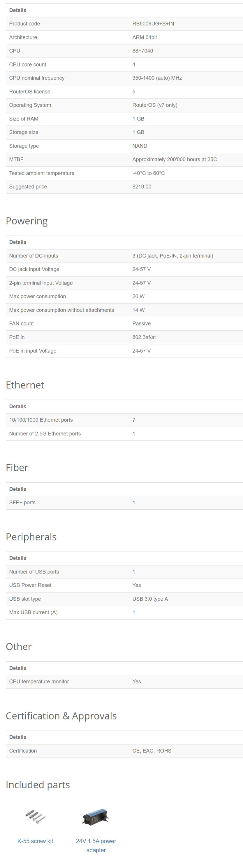Open the 24V 1.5A power adapter link
This screenshot has height=868, width=243.
(x=96, y=846)
